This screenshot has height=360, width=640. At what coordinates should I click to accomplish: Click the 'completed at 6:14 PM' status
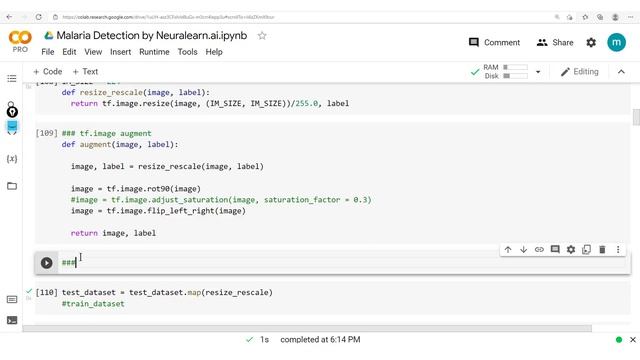click(x=320, y=340)
